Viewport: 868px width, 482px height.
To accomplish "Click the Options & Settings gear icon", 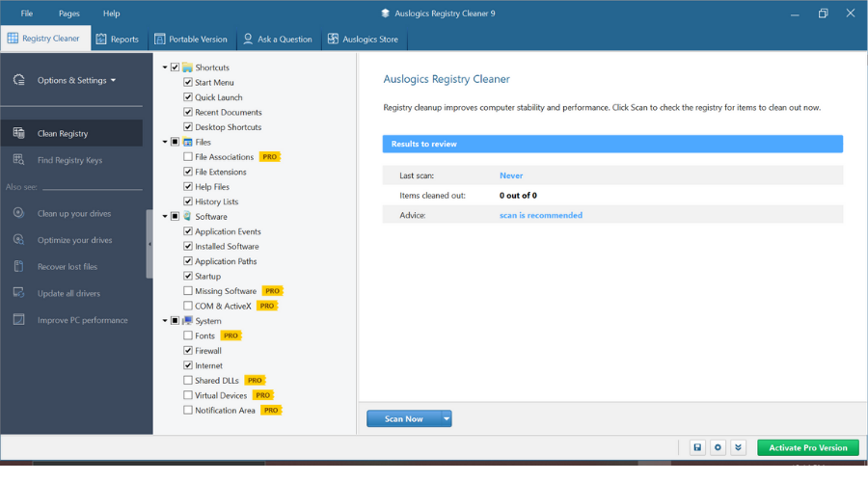I will (19, 80).
